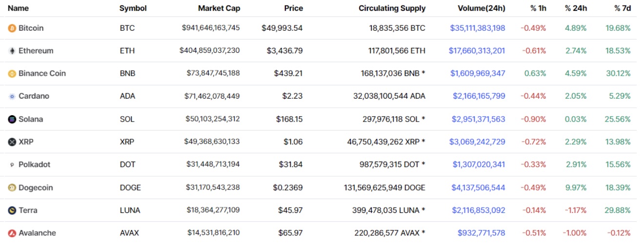Image resolution: width=644 pixels, height=251 pixels.
Task: Click the Terra logo icon
Action: tap(12, 210)
